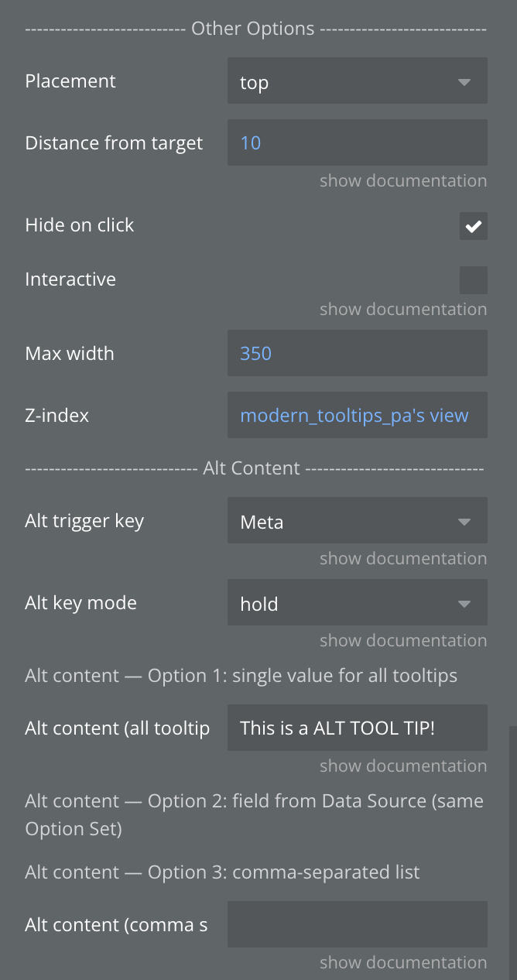Enable the Interactive checkbox

(473, 280)
